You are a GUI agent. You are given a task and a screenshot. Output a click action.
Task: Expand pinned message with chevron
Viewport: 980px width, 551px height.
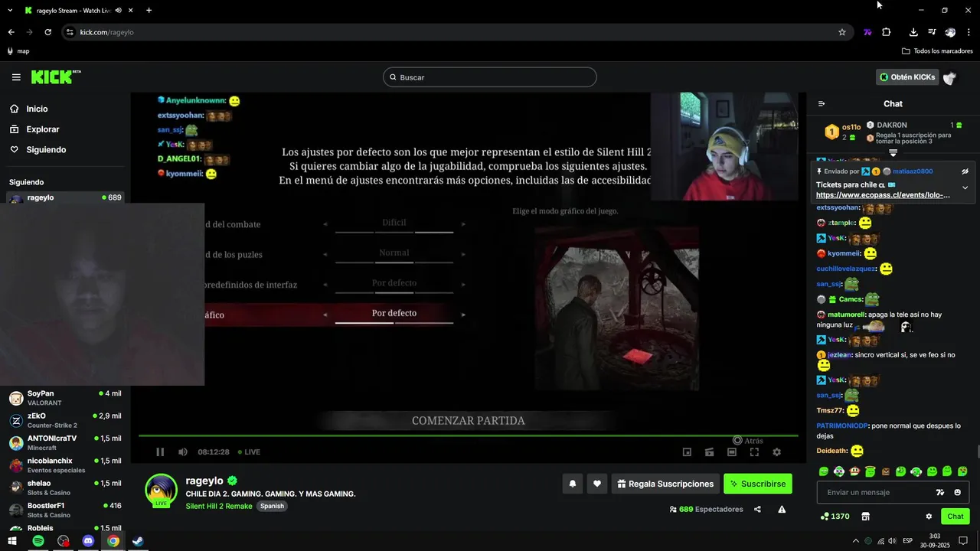click(965, 187)
